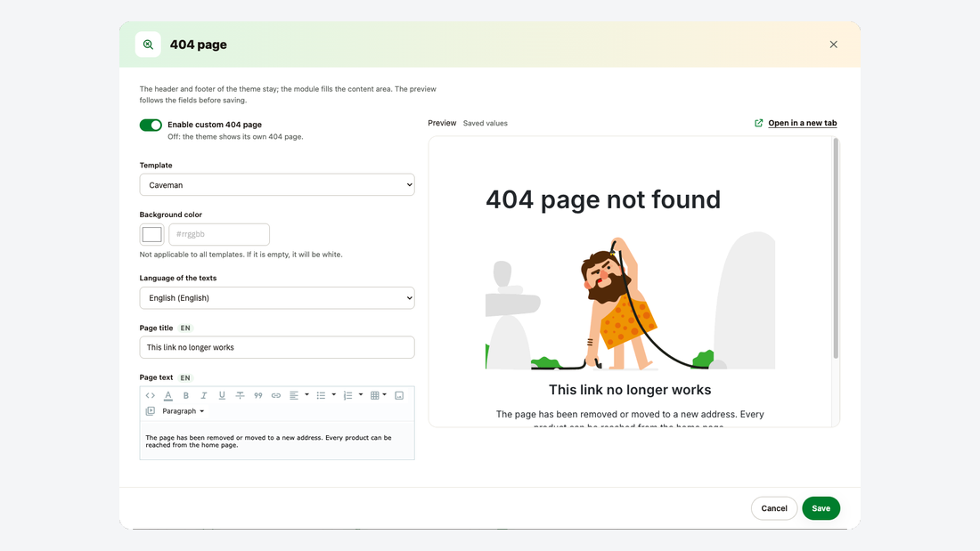Open the Template dropdown showing Caveman
The width and height of the screenshot is (980, 551).
[277, 185]
